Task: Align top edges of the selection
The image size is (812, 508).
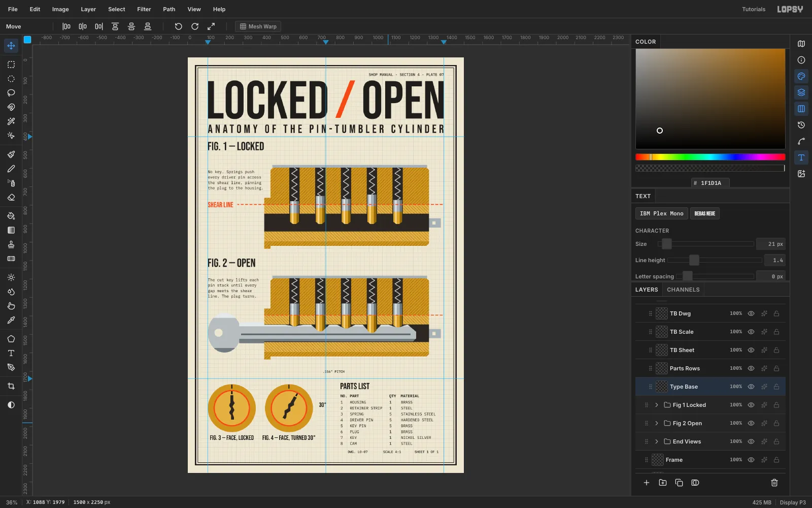Action: coord(115,26)
